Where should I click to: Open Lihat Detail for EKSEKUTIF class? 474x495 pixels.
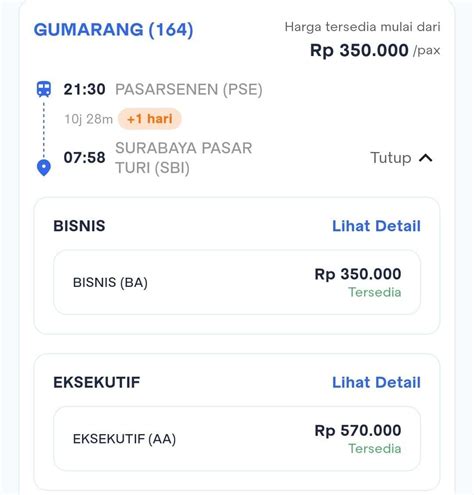click(376, 382)
